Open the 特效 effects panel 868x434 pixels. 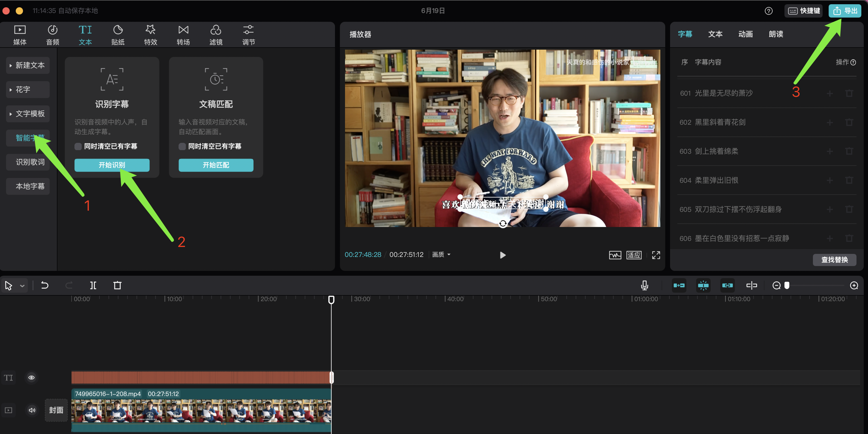point(150,35)
